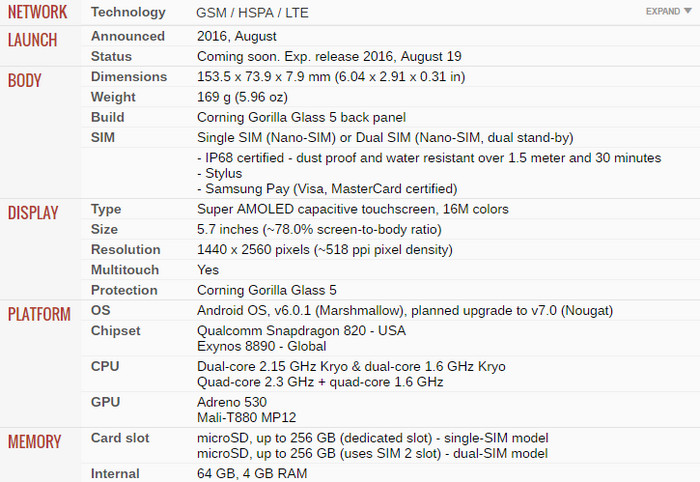Image resolution: width=700 pixels, height=482 pixels.
Task: Expand the Network section details
Action: (x=668, y=11)
